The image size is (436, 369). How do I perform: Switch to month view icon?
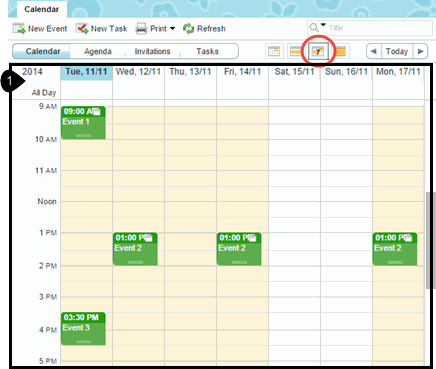tap(340, 51)
